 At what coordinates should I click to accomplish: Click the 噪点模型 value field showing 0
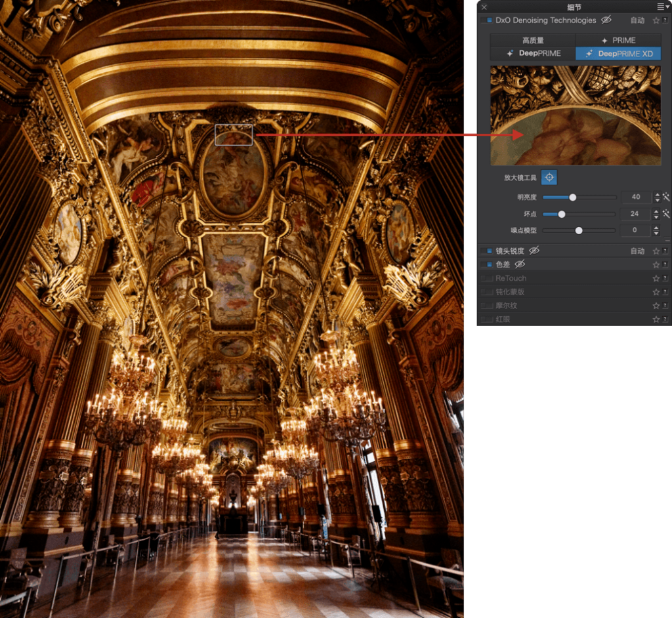[x=635, y=230]
